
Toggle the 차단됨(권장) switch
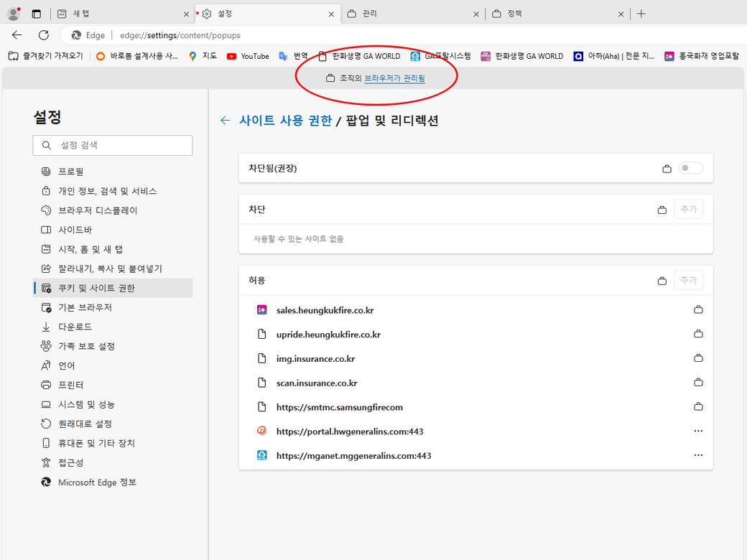691,168
